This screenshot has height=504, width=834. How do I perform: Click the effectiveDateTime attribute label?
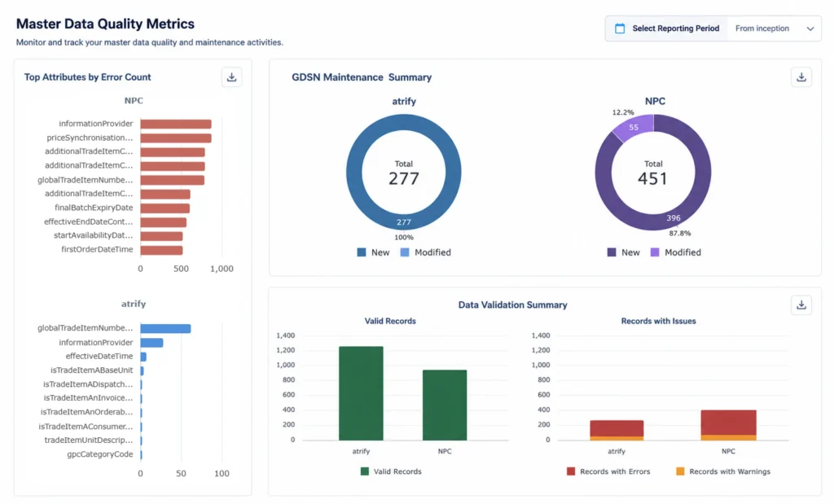pyautogui.click(x=99, y=356)
